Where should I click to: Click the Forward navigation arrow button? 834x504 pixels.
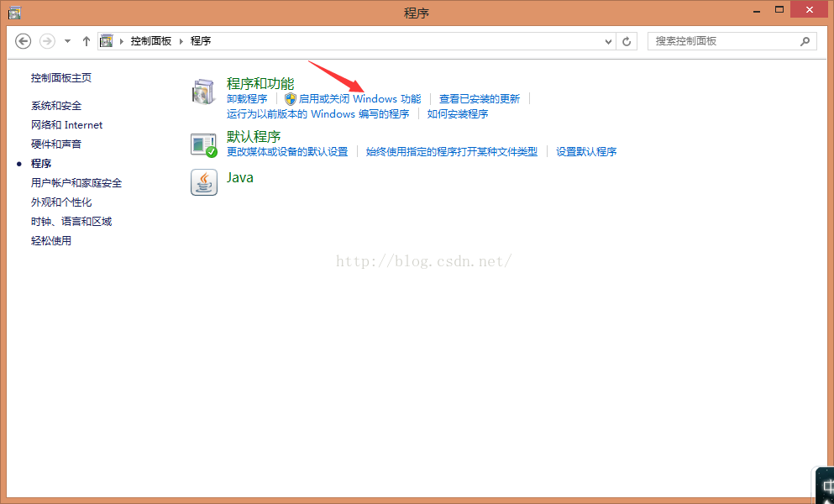tap(47, 41)
